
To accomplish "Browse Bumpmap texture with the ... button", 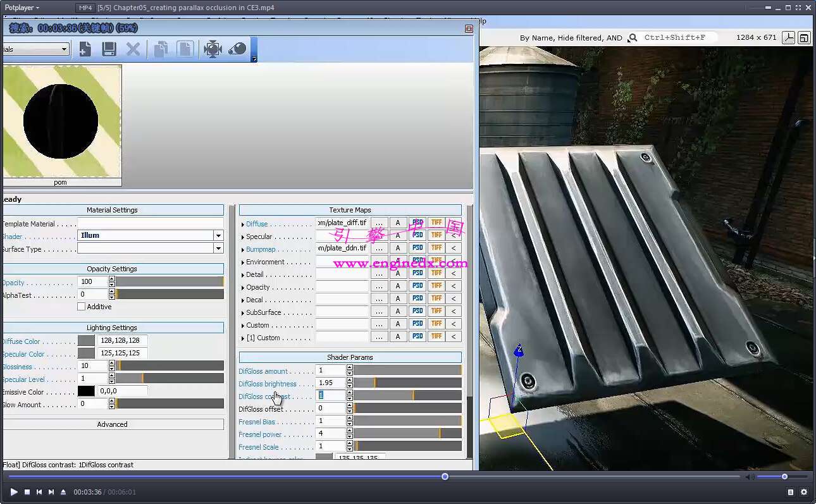I will tap(379, 248).
